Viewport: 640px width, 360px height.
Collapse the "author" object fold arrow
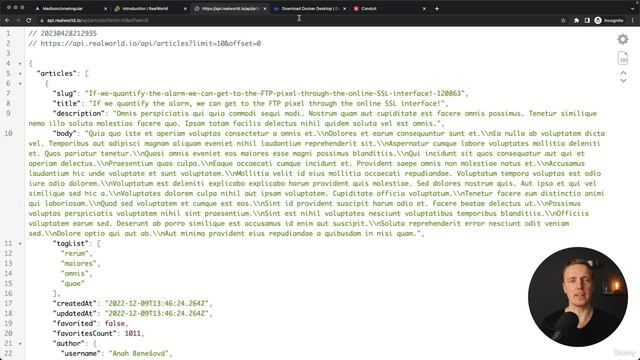pos(20,344)
